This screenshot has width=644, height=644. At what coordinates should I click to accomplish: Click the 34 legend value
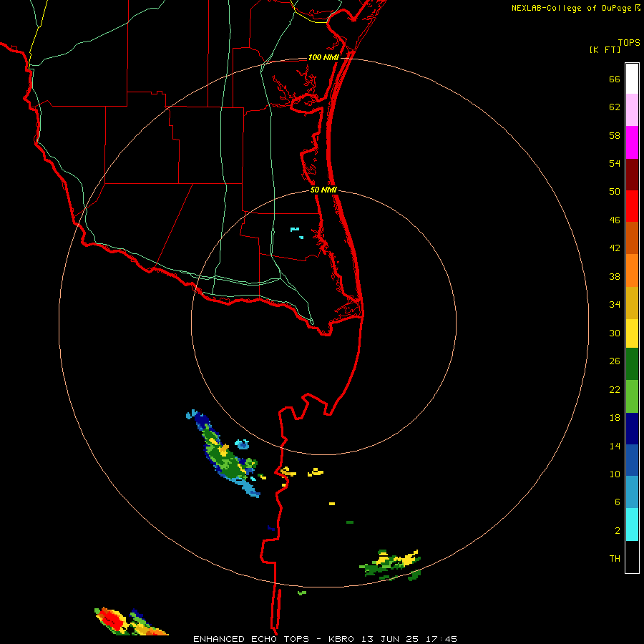[615, 305]
